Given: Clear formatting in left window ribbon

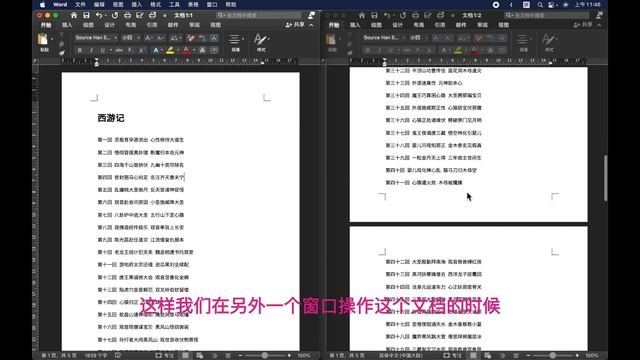Looking at the screenshot, I should coord(191,38).
